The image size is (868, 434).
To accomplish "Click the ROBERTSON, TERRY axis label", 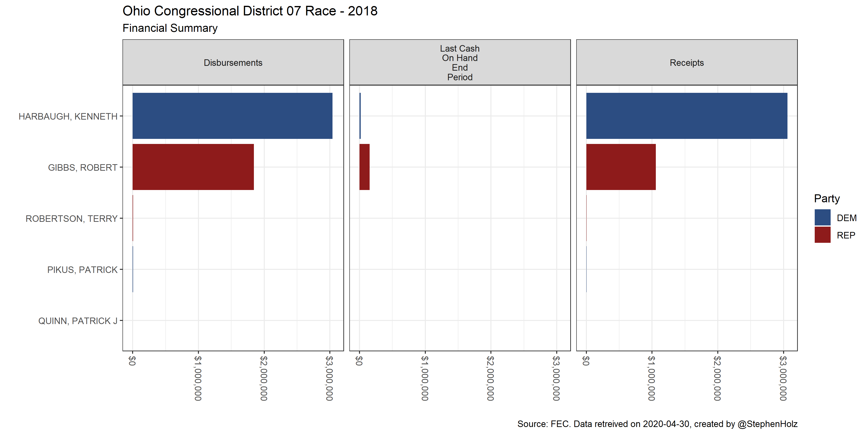I will tap(71, 219).
